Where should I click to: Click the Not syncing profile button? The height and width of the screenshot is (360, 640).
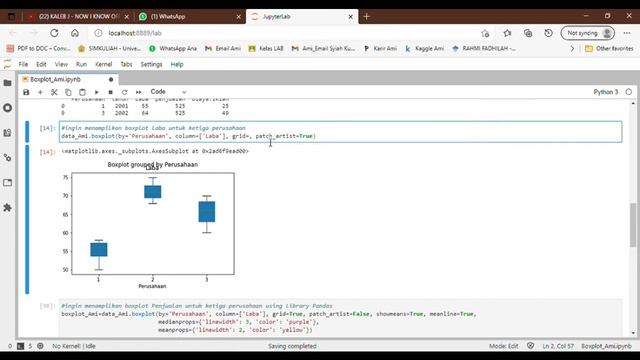pyautogui.click(x=588, y=33)
